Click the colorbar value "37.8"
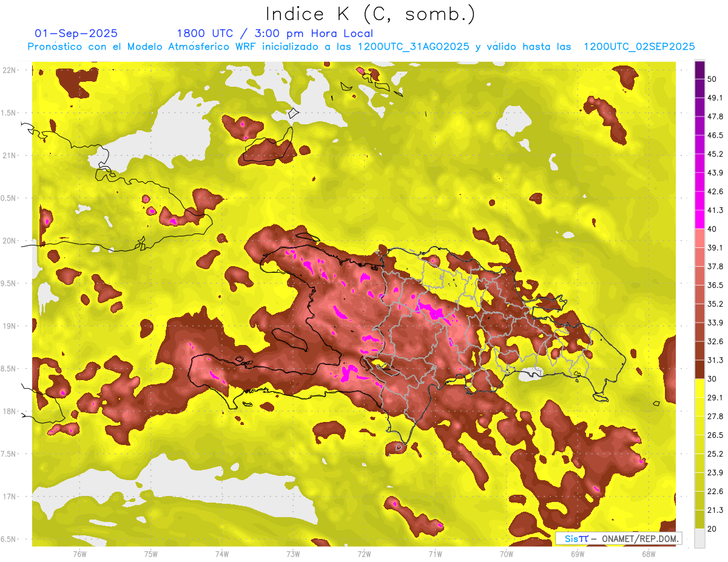The image size is (728, 562). click(716, 266)
